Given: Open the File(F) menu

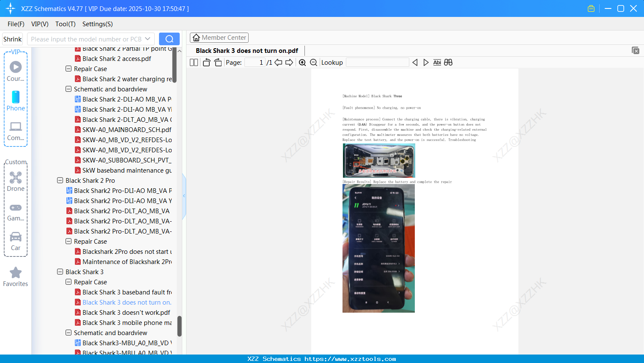Looking at the screenshot, I should tap(16, 24).
